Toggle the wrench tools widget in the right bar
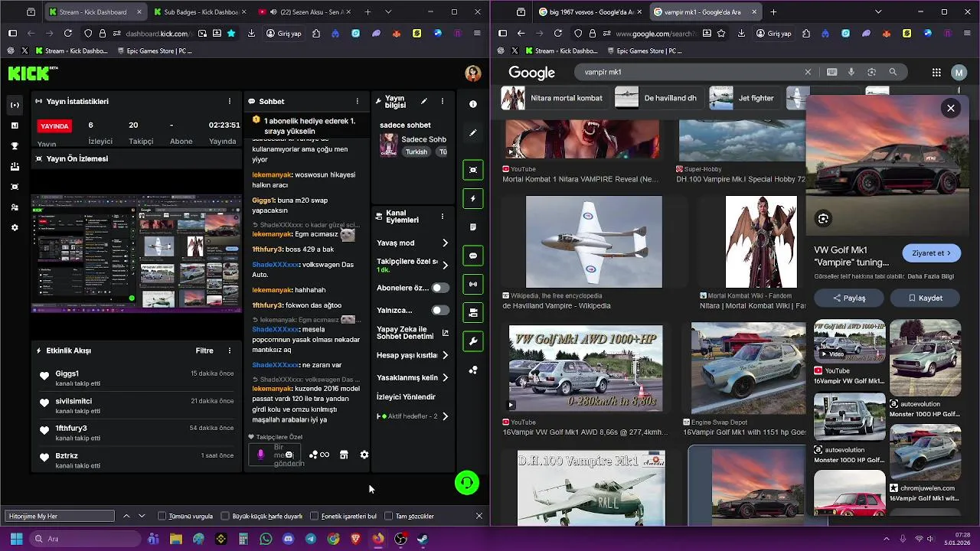The width and height of the screenshot is (980, 551). tap(473, 341)
